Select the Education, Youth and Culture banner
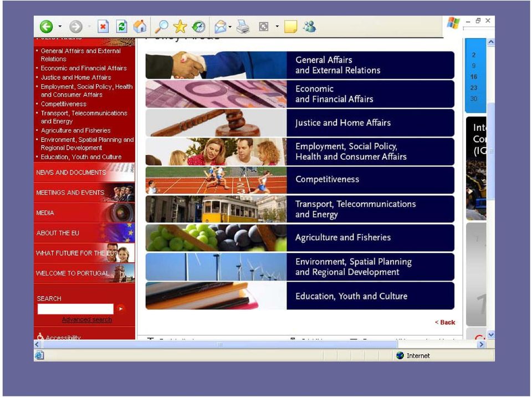Viewport: 532px width, 397px height. (300, 296)
